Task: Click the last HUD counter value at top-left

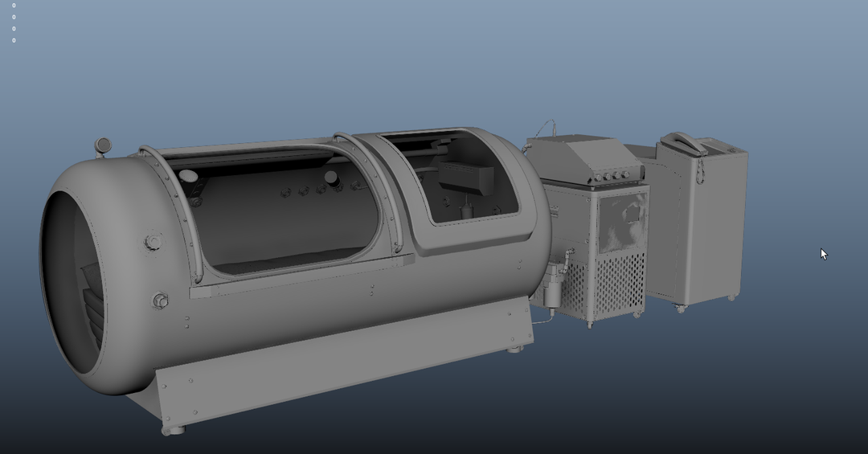Action: [14, 40]
